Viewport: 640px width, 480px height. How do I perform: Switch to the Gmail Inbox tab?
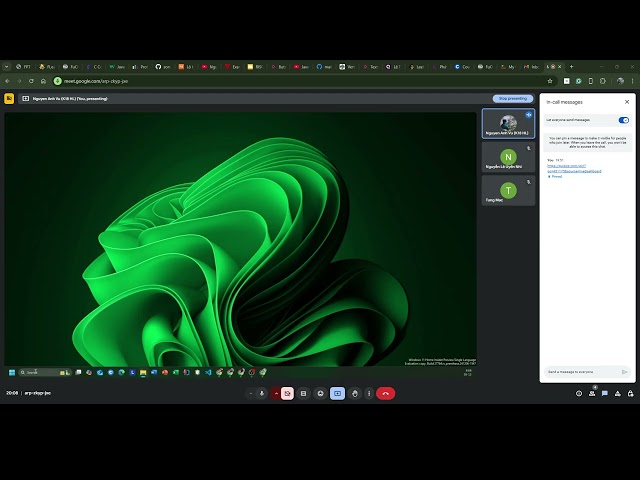point(532,67)
